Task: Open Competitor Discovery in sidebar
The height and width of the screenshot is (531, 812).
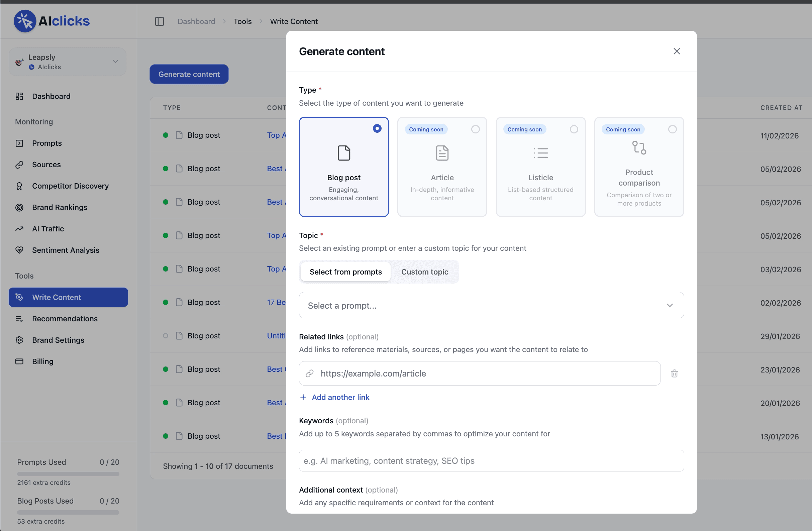Action: pyautogui.click(x=70, y=186)
